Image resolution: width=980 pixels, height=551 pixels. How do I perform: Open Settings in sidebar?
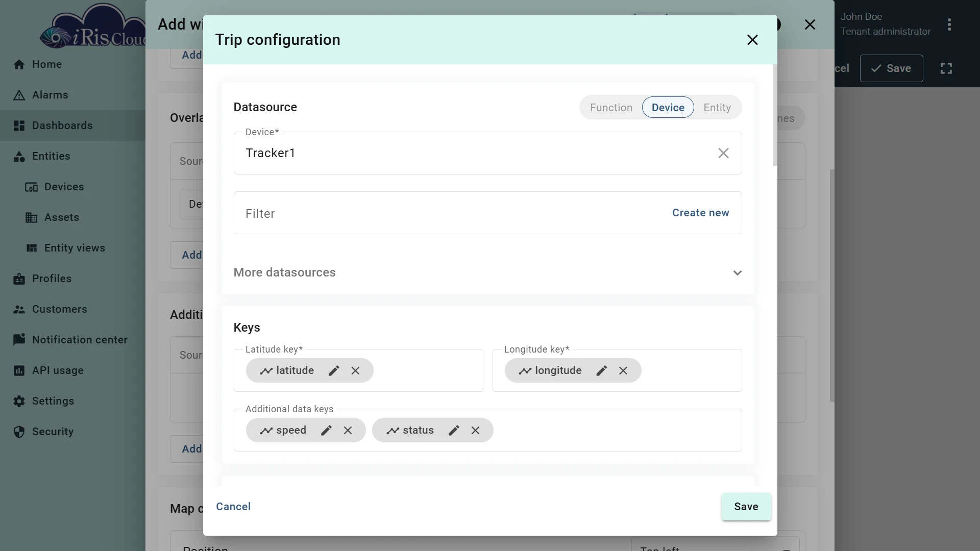coord(72,401)
